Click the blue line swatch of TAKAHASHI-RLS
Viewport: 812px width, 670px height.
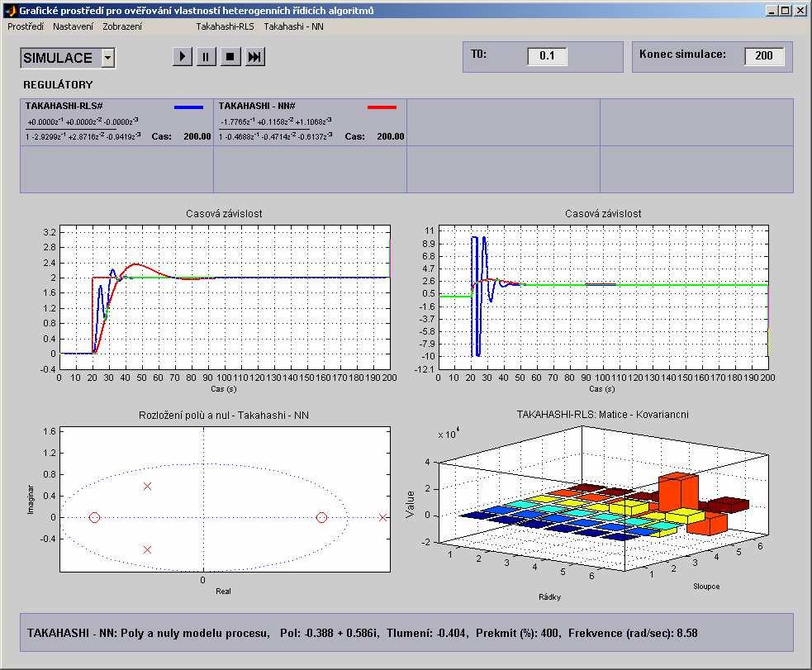tap(188, 107)
